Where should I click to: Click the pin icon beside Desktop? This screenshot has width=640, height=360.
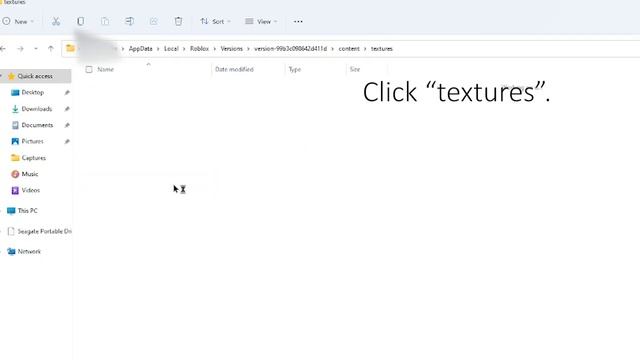pyautogui.click(x=67, y=93)
